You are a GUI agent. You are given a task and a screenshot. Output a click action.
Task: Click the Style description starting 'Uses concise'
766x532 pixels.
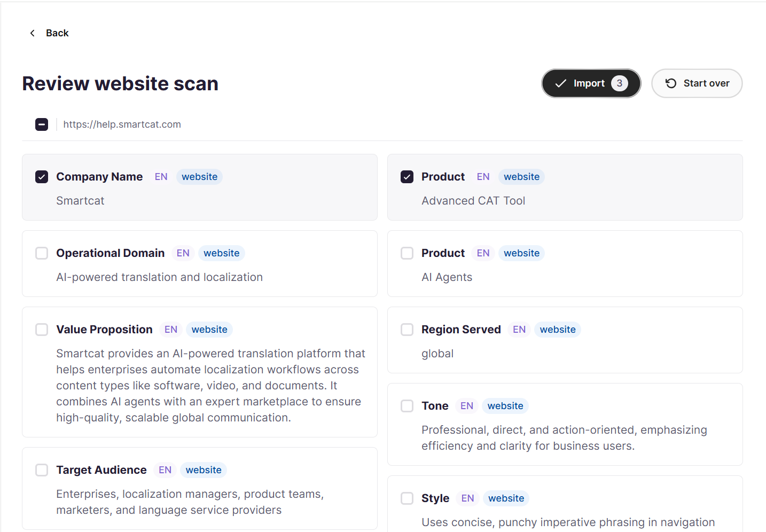(568, 522)
